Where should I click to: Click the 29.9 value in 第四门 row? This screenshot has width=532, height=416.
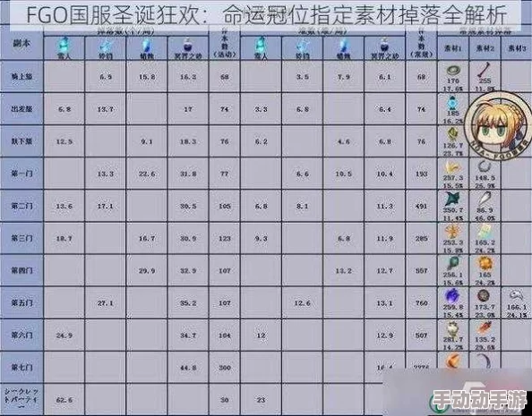[x=147, y=270]
